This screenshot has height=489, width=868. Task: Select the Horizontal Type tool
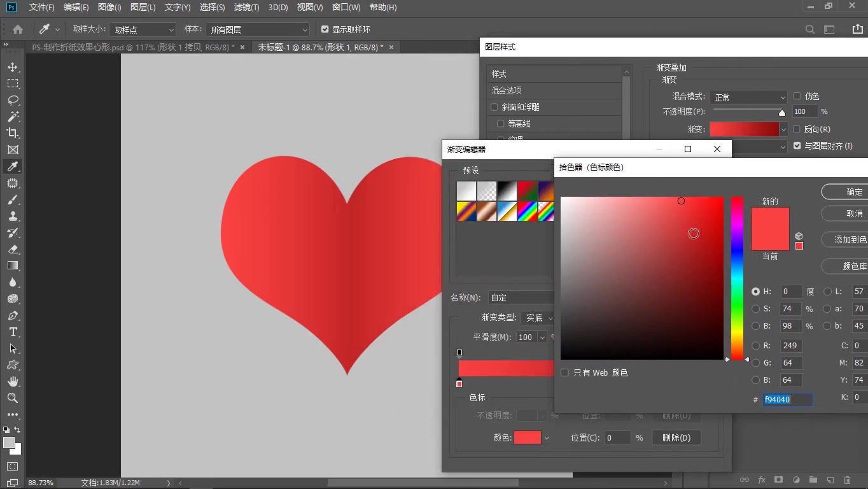click(x=13, y=332)
